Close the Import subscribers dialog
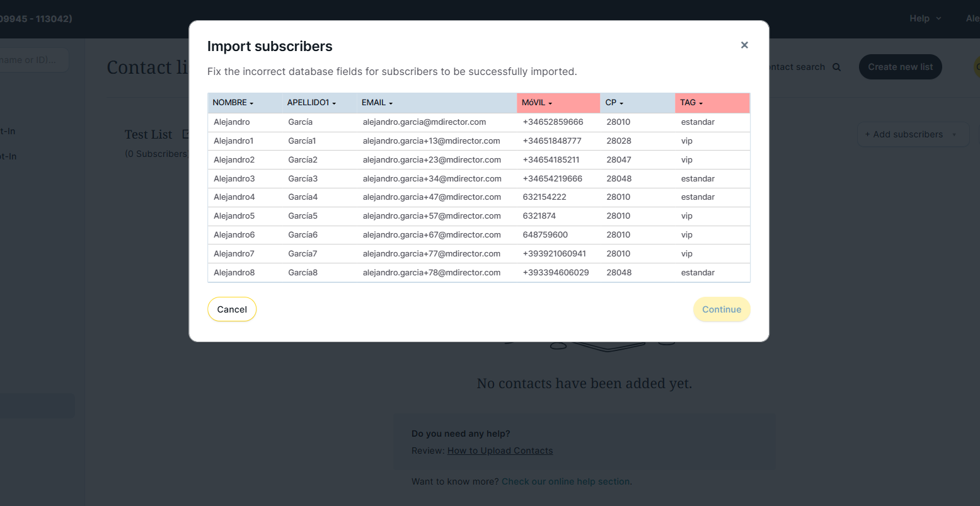The height and width of the screenshot is (506, 980). (744, 45)
